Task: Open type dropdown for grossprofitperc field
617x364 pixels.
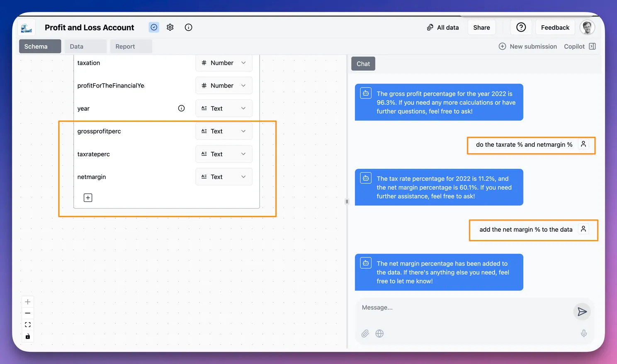Action: click(x=223, y=131)
